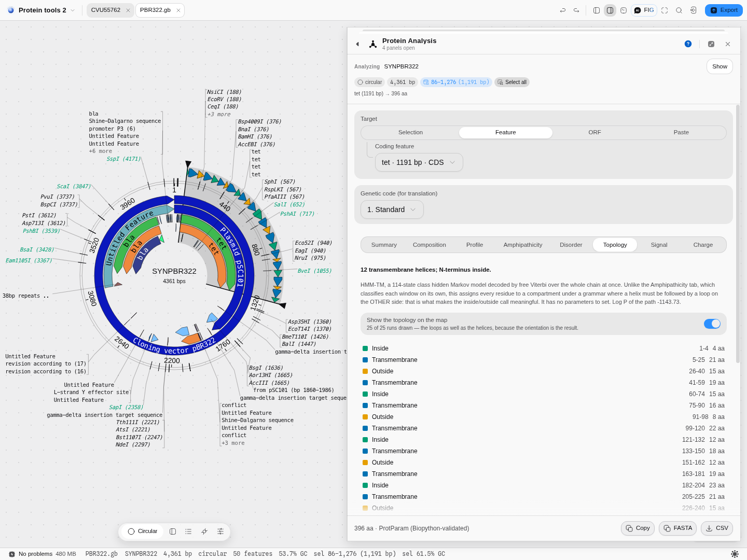
Task: Click the fullscreen dashed-square icon
Action: pos(665,10)
